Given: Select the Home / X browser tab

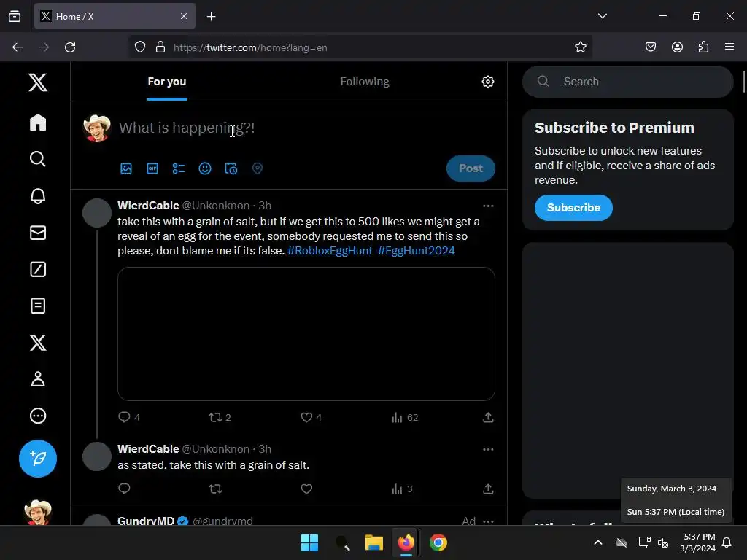Looking at the screenshot, I should [x=115, y=16].
